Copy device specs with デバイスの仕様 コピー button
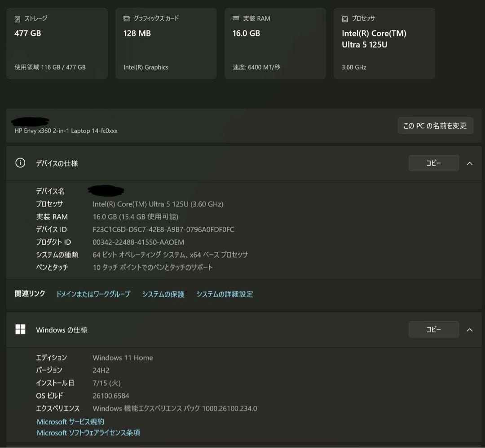This screenshot has width=485, height=448. pyautogui.click(x=433, y=163)
